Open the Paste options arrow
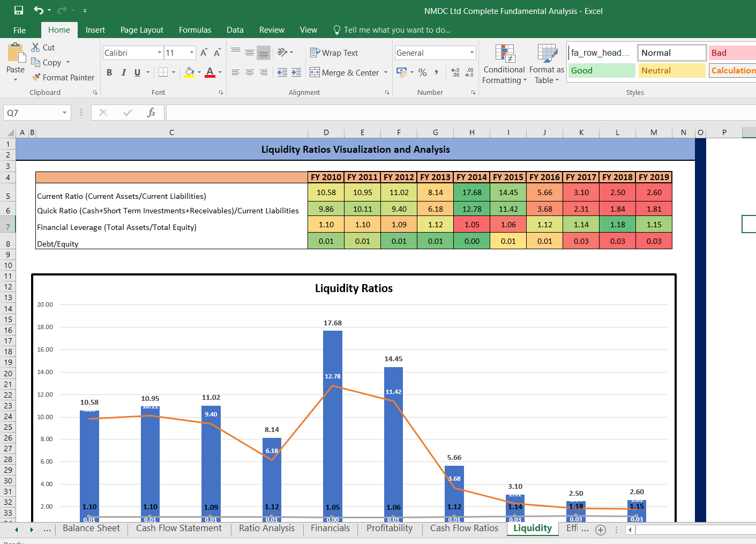The height and width of the screenshot is (544, 756). pyautogui.click(x=16, y=79)
